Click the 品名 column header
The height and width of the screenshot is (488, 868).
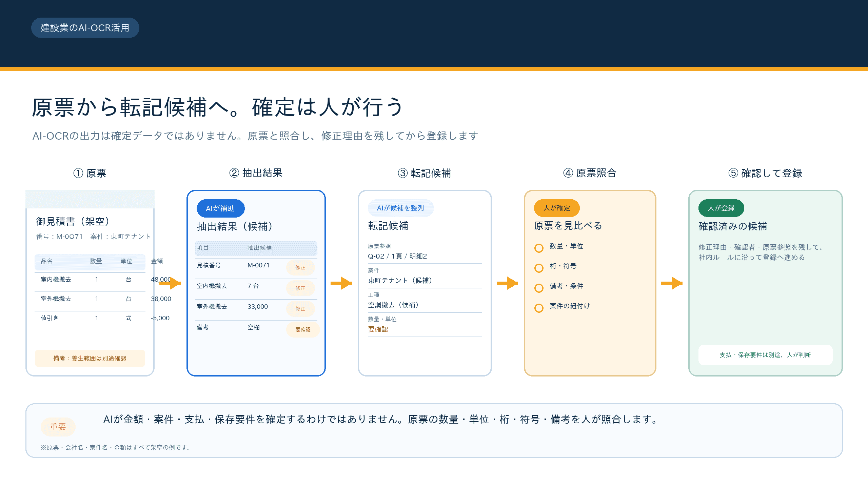[x=47, y=261]
